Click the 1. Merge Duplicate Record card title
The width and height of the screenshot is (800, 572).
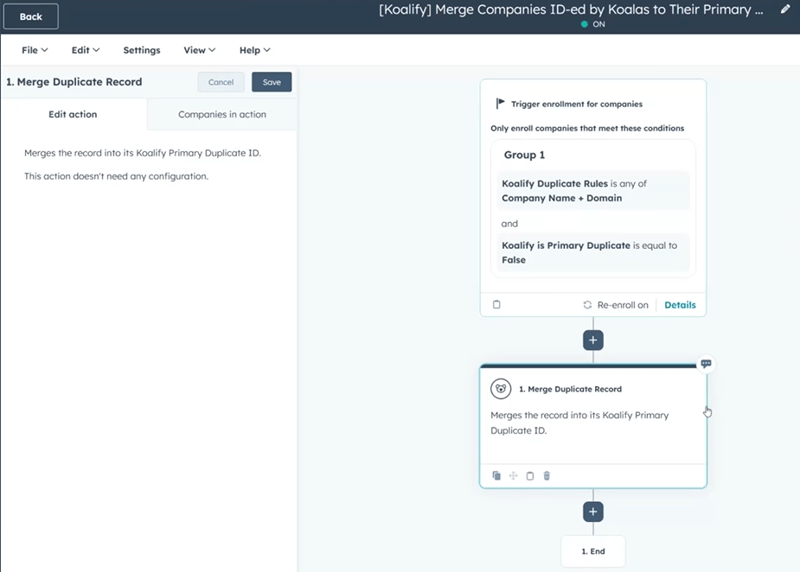click(570, 389)
